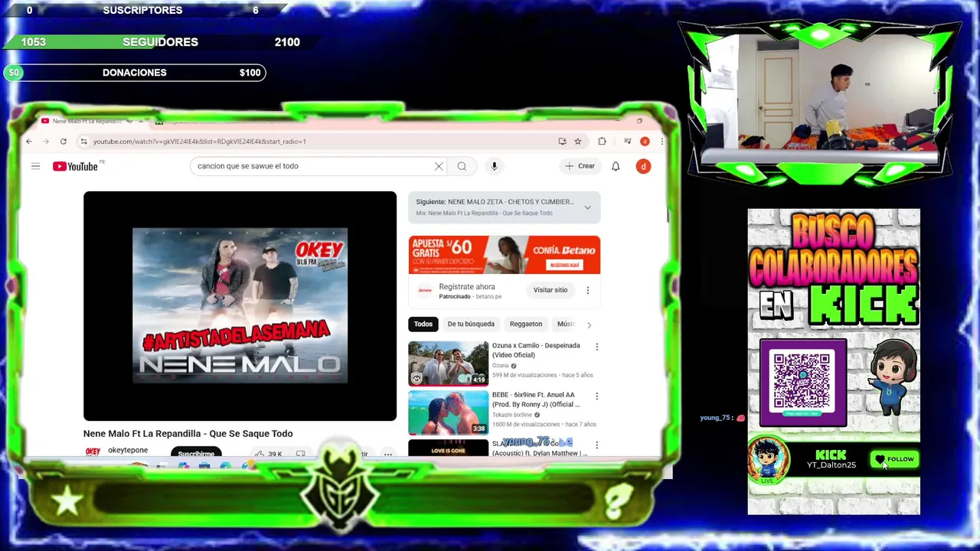Click the Crear button
Image resolution: width=980 pixels, height=551 pixels.
pos(580,166)
